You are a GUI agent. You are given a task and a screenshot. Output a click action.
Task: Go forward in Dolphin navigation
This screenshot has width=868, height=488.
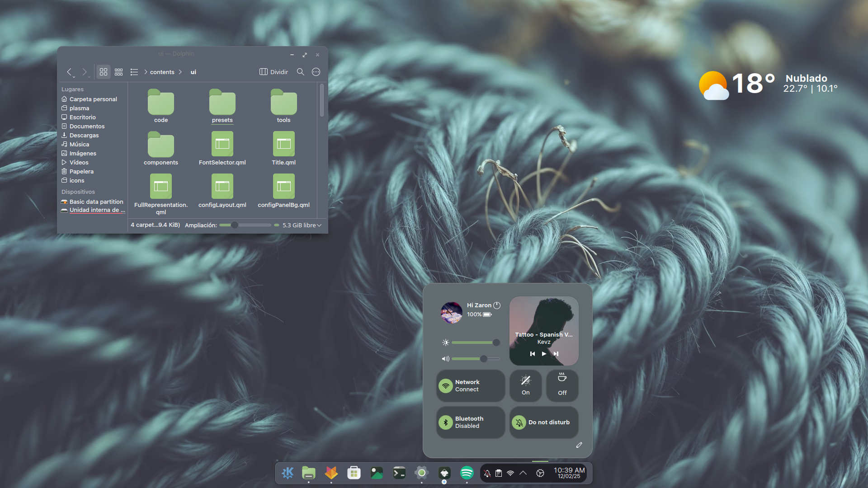click(x=85, y=72)
